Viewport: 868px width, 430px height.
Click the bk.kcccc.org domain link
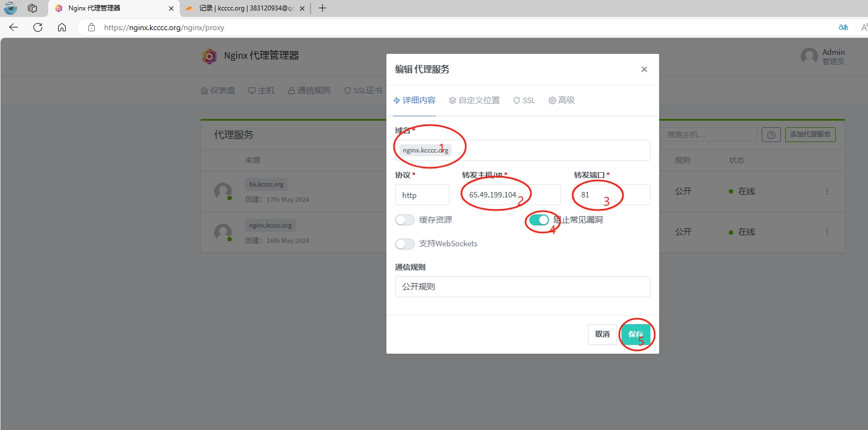pos(266,185)
